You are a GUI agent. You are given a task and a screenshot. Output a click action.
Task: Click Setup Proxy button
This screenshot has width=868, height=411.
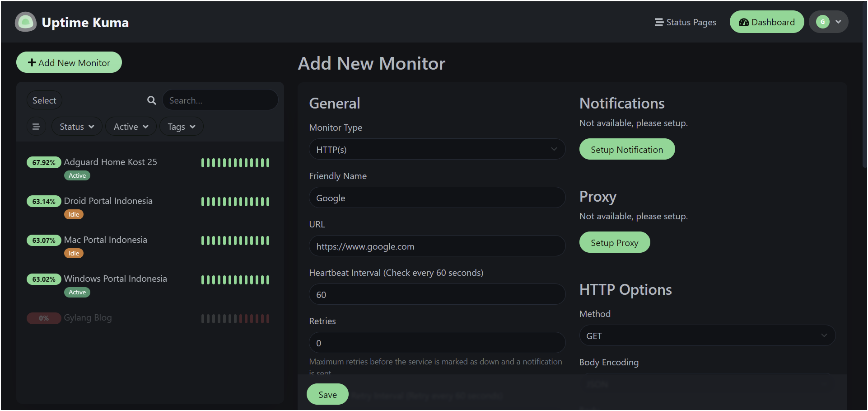[x=615, y=242]
